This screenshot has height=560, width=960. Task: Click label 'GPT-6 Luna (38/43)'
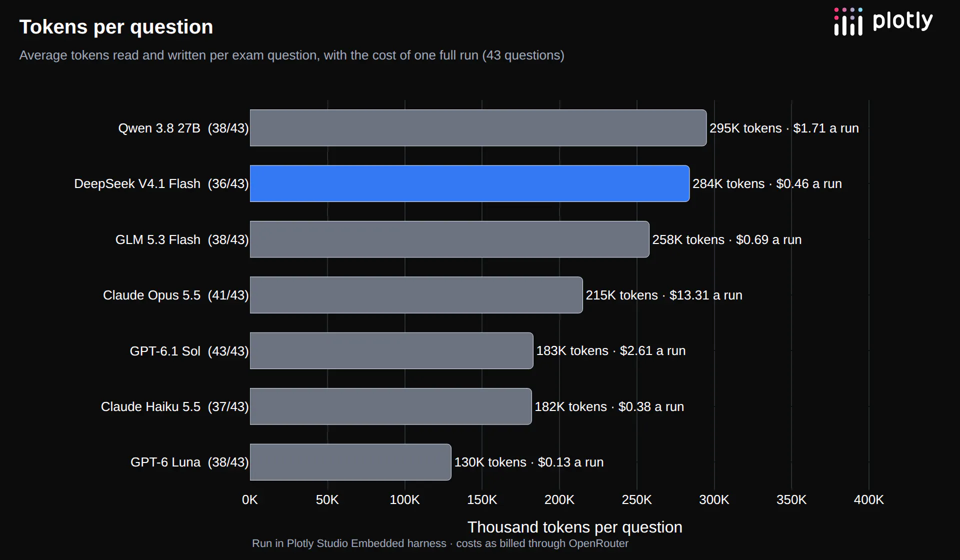pyautogui.click(x=189, y=462)
